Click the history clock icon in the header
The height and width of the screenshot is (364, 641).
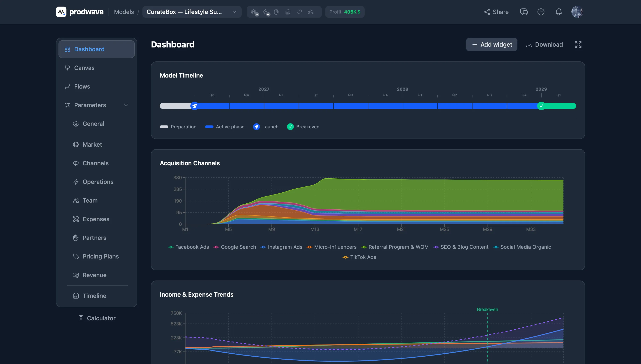click(541, 12)
